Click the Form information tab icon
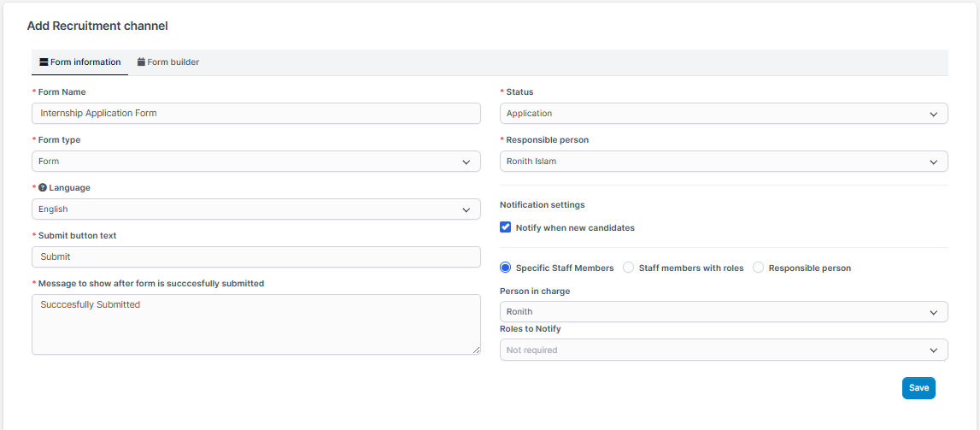The image size is (980, 430). (44, 62)
